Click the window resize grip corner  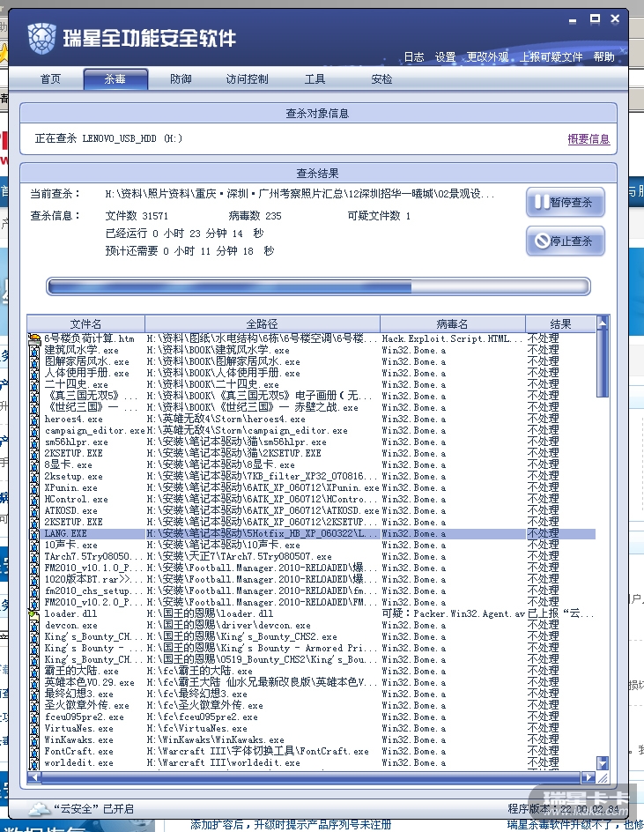coord(603,778)
